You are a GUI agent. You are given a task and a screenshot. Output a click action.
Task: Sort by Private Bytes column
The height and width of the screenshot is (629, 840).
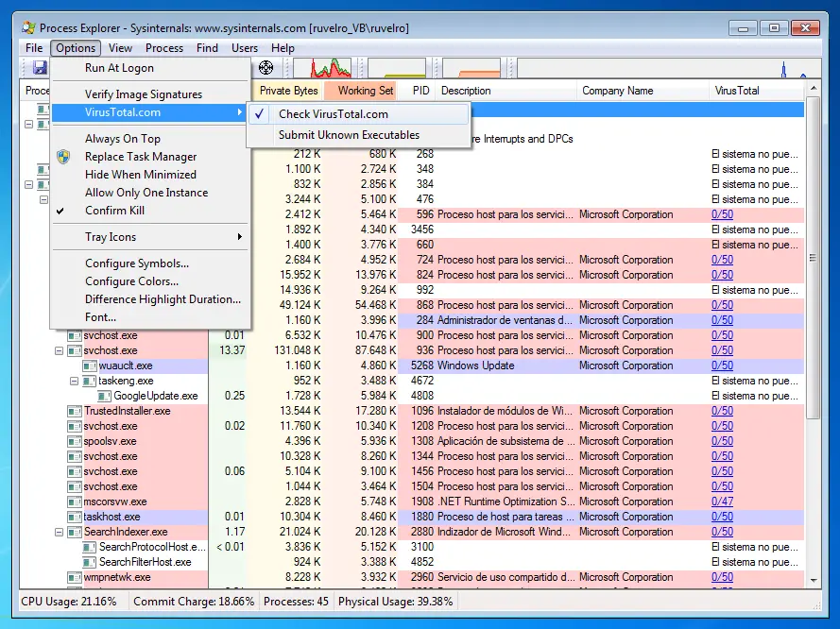pos(288,91)
